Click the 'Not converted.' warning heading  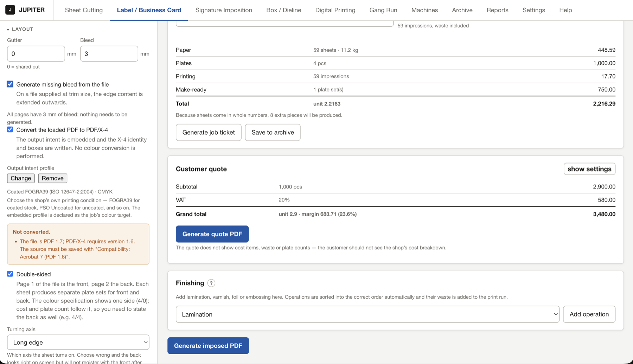31,232
